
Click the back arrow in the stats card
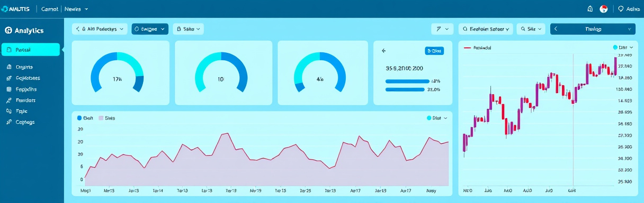[x=384, y=51]
